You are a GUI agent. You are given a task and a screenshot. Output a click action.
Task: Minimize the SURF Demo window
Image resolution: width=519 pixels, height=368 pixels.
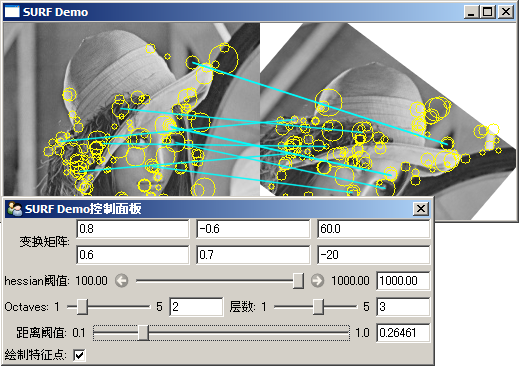pyautogui.click(x=471, y=12)
